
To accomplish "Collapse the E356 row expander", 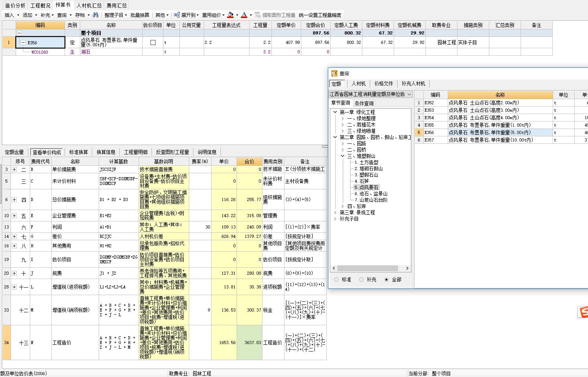I will click(x=23, y=42).
